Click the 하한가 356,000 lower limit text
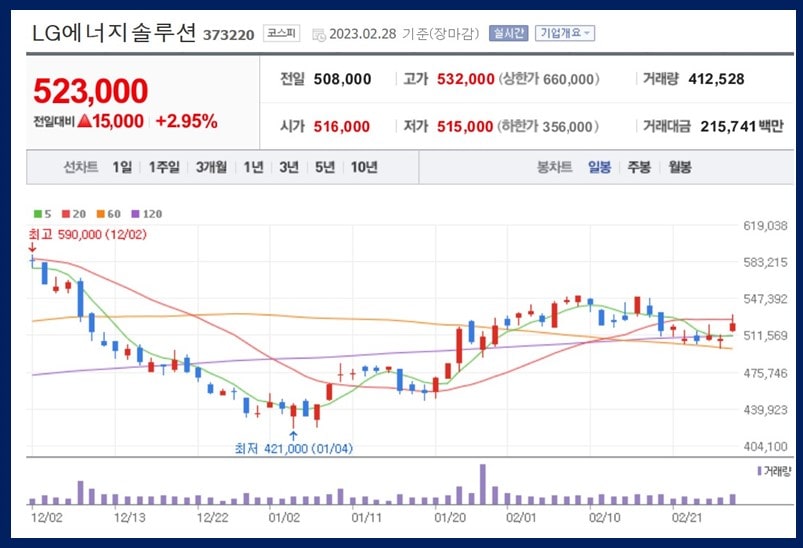 (x=548, y=127)
